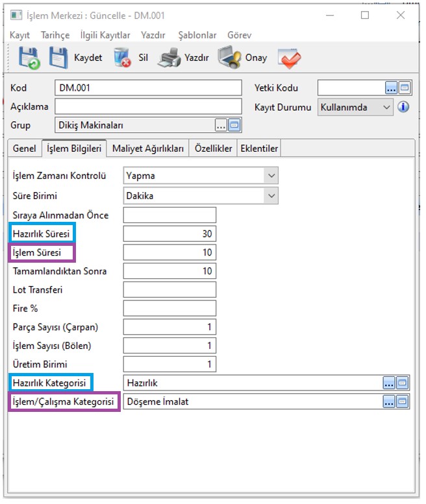The height and width of the screenshot is (504, 426).
Task: Click the Hazırlık Süresi label
Action: (x=41, y=234)
